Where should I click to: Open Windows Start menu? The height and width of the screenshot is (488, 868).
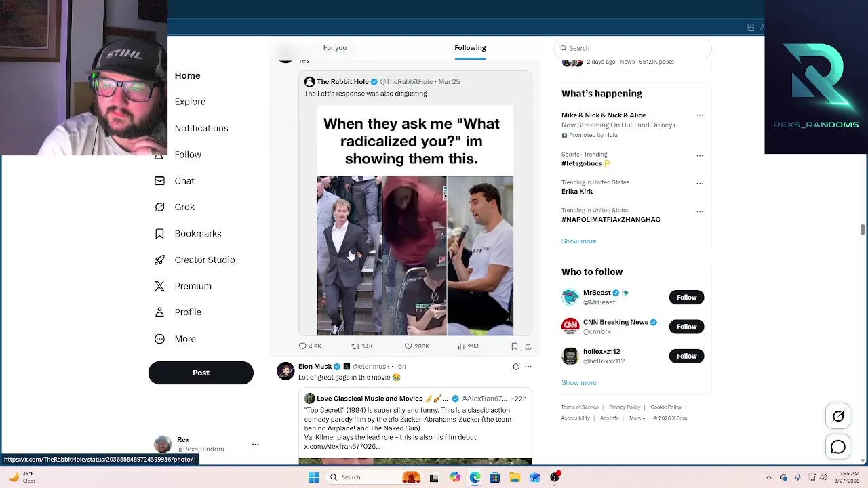(x=313, y=477)
